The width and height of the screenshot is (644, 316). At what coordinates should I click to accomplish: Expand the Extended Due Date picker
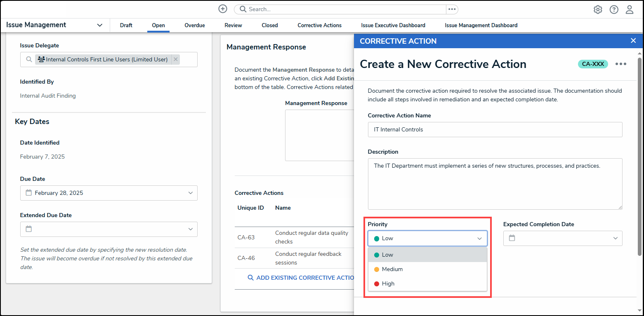(x=190, y=229)
